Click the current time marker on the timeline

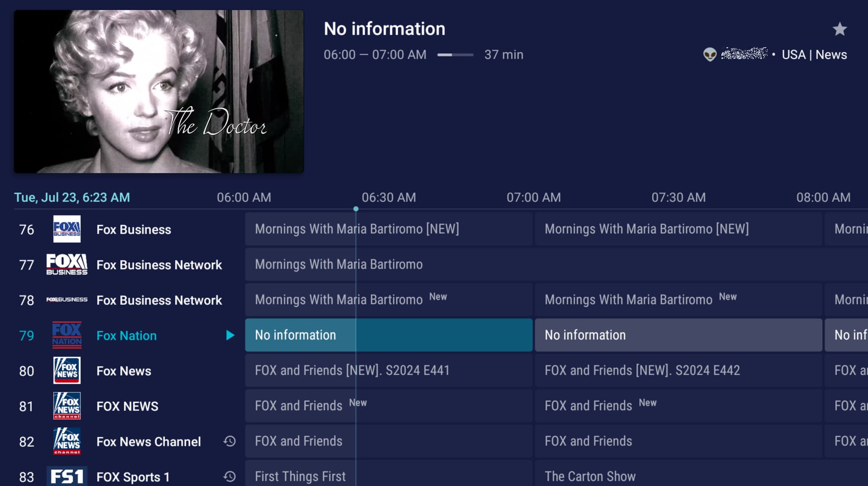click(x=356, y=209)
